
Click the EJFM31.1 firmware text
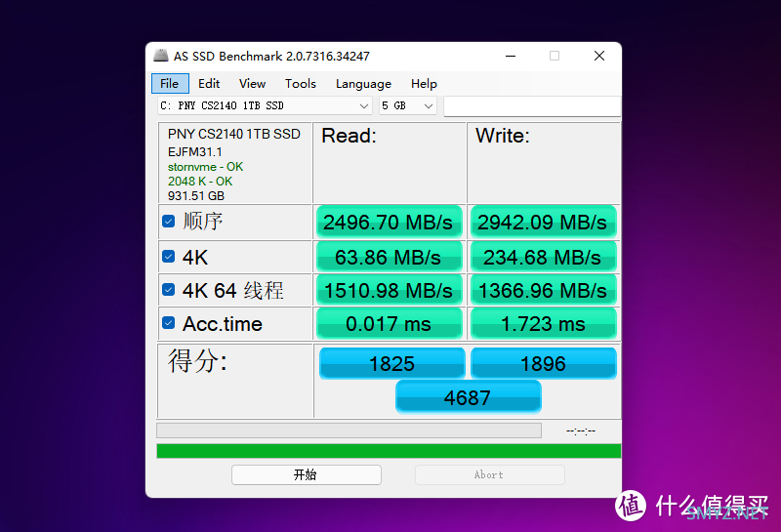(194, 152)
